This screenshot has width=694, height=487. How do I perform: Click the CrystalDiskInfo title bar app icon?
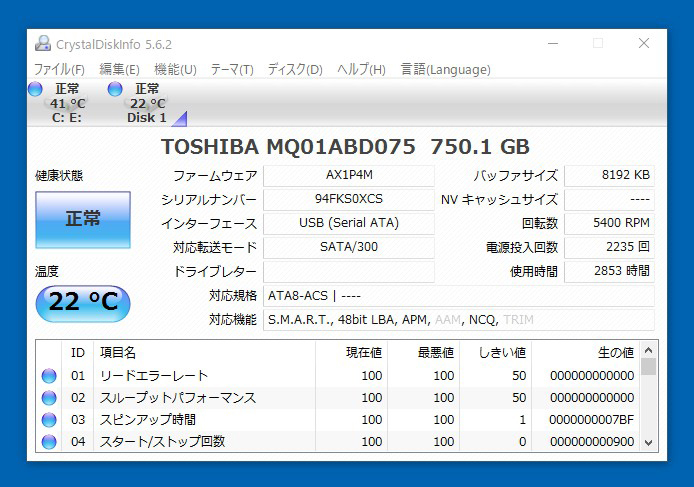43,44
